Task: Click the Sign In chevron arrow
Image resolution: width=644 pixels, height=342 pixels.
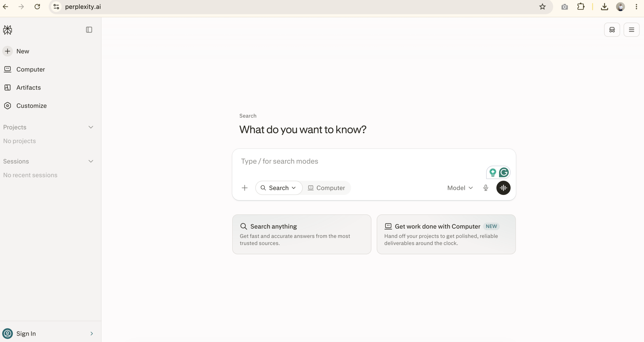Action: point(92,333)
